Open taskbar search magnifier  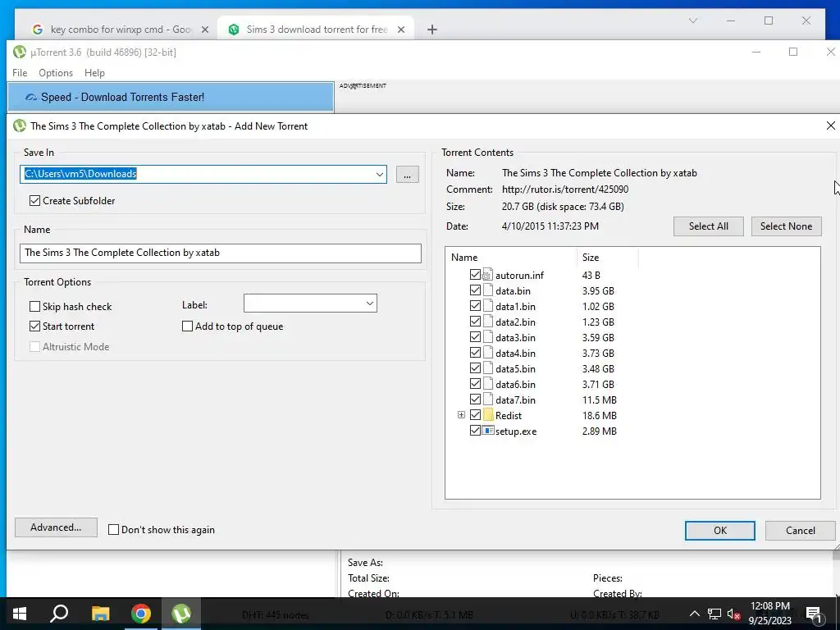coord(59,614)
